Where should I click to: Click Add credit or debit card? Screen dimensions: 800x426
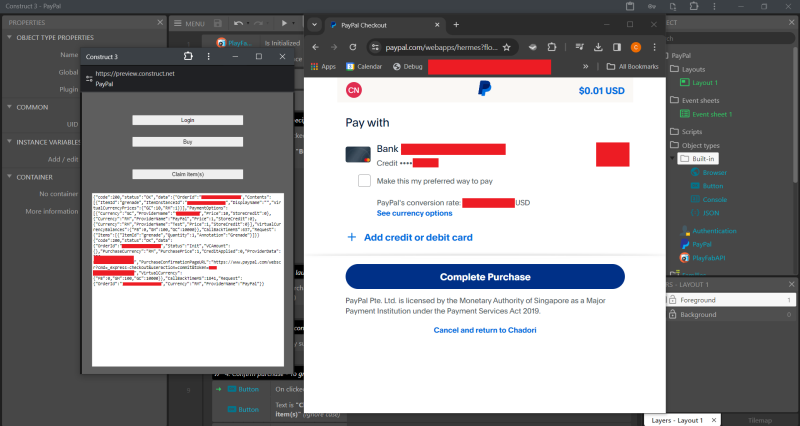coord(409,237)
